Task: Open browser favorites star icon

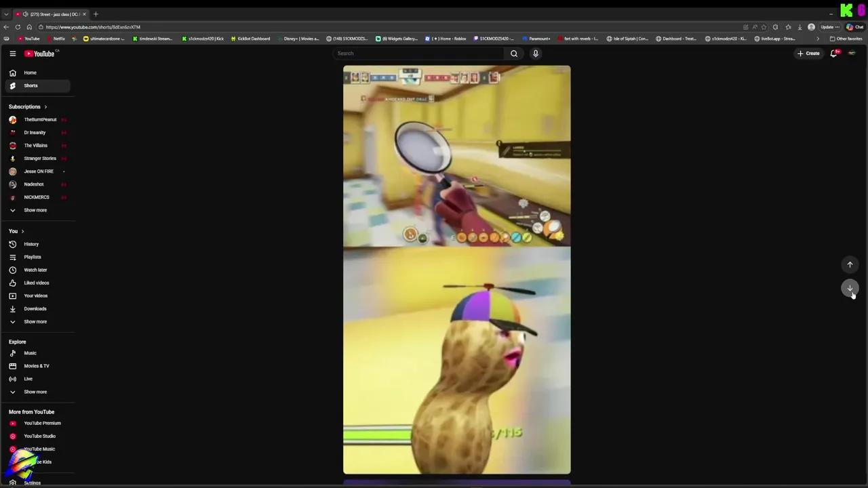Action: 787,27
